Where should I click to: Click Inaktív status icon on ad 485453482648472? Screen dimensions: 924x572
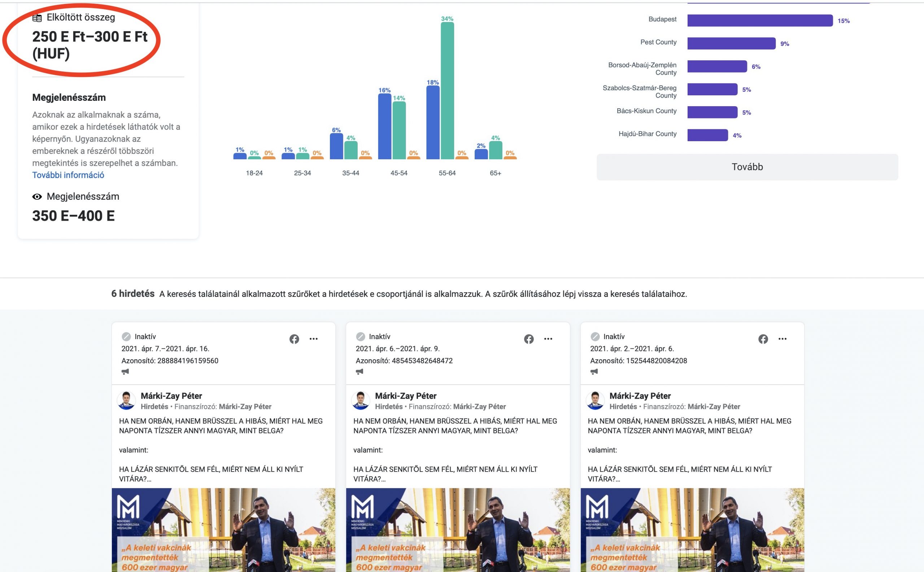click(361, 336)
